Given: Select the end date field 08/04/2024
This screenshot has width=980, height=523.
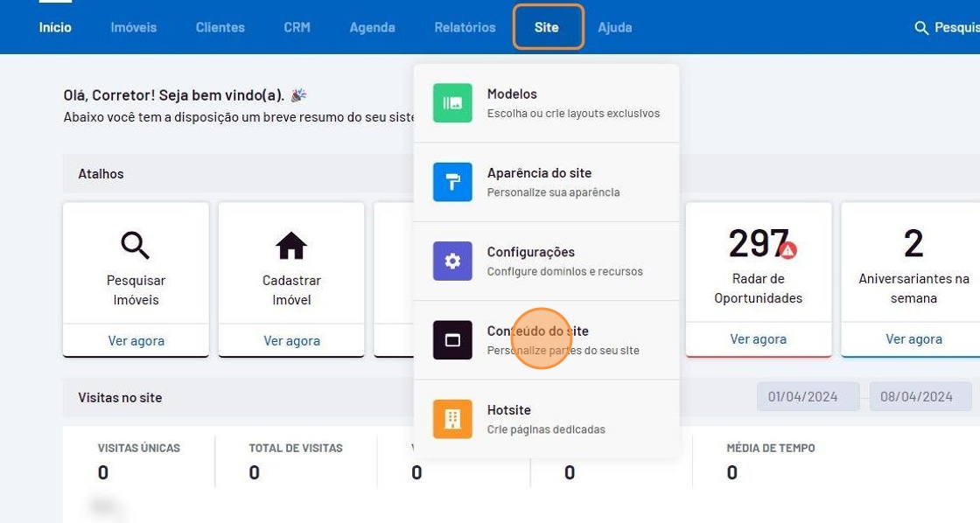Looking at the screenshot, I should coord(916,396).
